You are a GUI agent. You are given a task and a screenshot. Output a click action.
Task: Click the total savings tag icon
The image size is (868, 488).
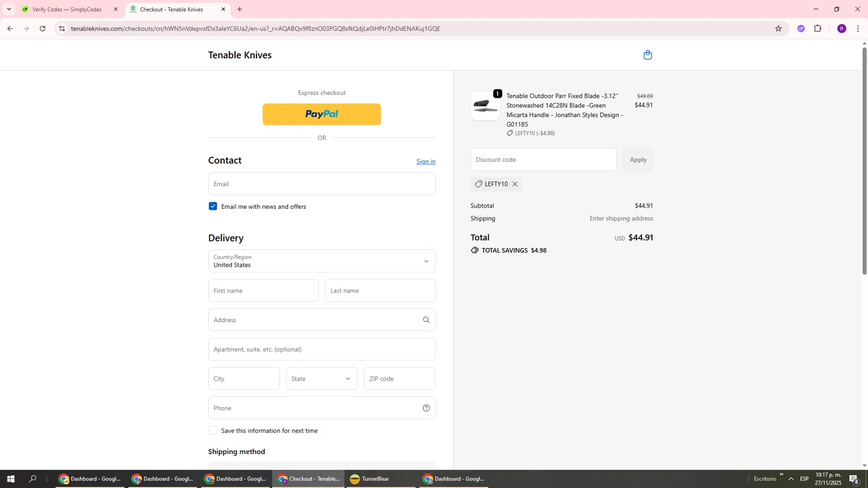click(475, 250)
